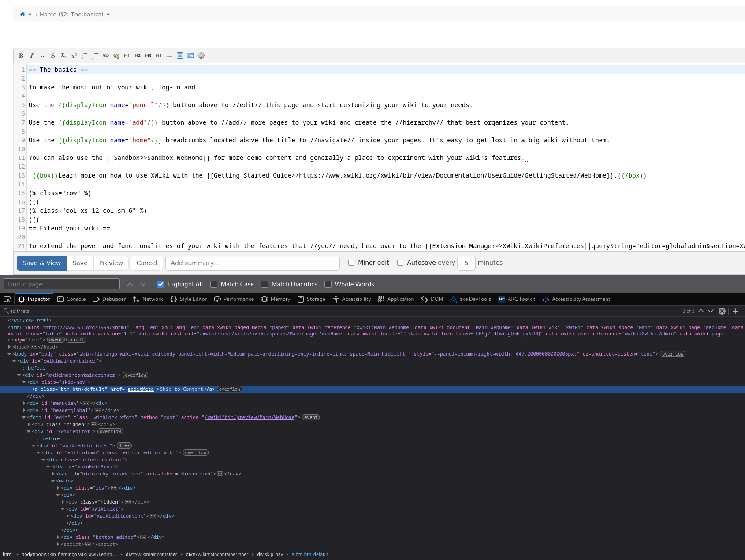This screenshot has width=745, height=560.
Task: Go to next find-in-page match
Action: [x=143, y=284]
